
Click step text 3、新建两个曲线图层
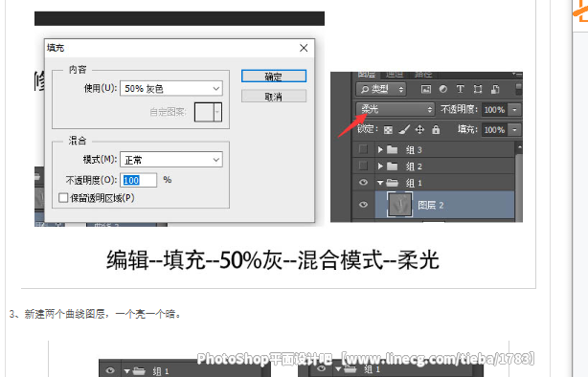95,314
